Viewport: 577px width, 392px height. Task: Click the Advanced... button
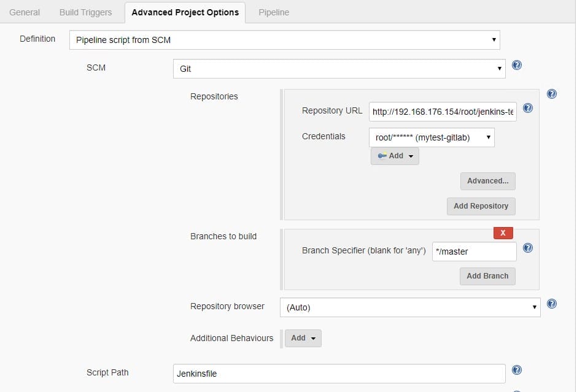tap(487, 181)
